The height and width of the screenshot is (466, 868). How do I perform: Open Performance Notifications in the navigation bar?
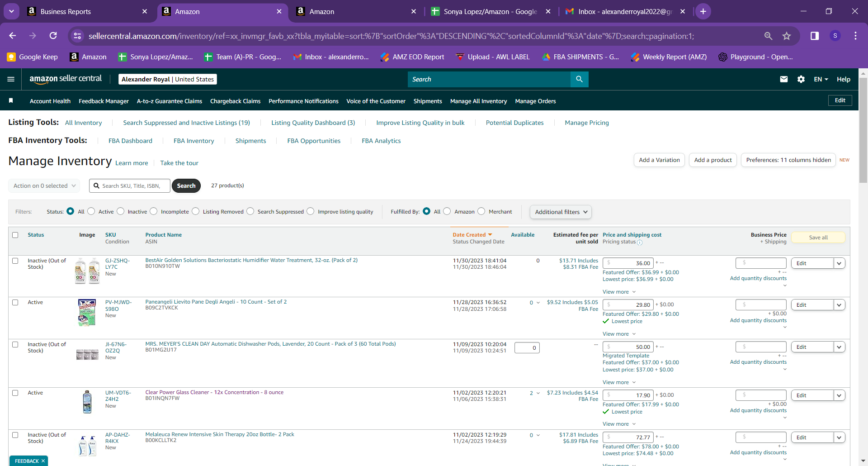[x=303, y=101]
